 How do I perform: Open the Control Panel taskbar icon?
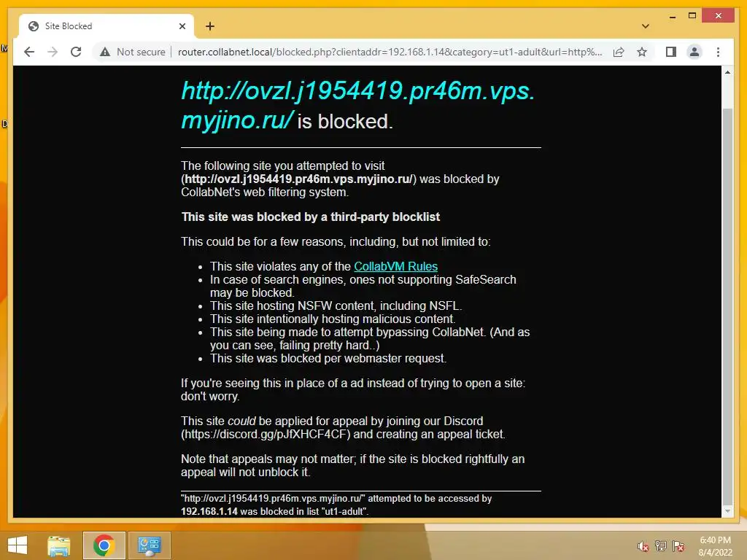pyautogui.click(x=149, y=545)
